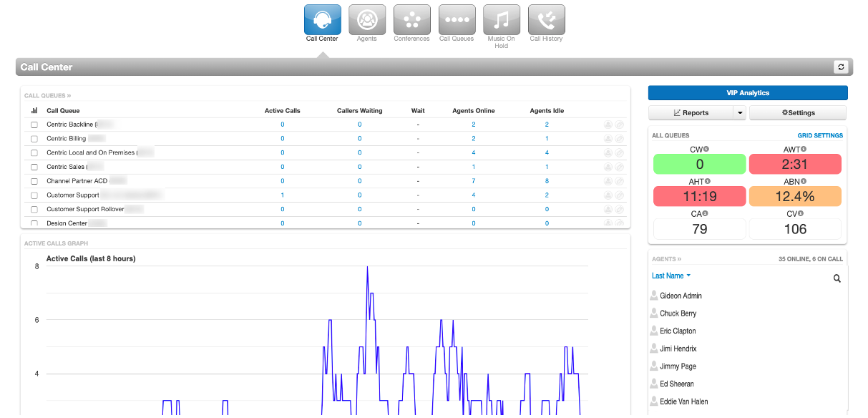Switch to the Agents tab label

(367, 39)
